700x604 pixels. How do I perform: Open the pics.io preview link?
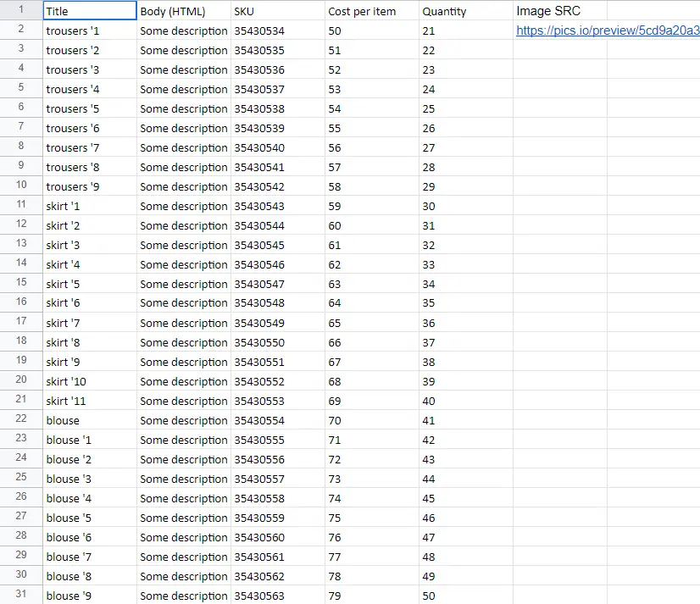point(608,30)
